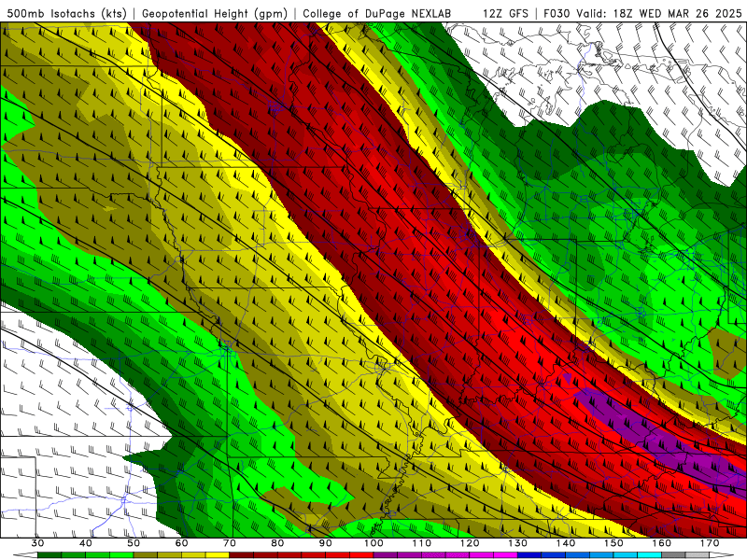The width and height of the screenshot is (747, 560).
Task: Click the 160 knot legend label
Action: coord(662,543)
